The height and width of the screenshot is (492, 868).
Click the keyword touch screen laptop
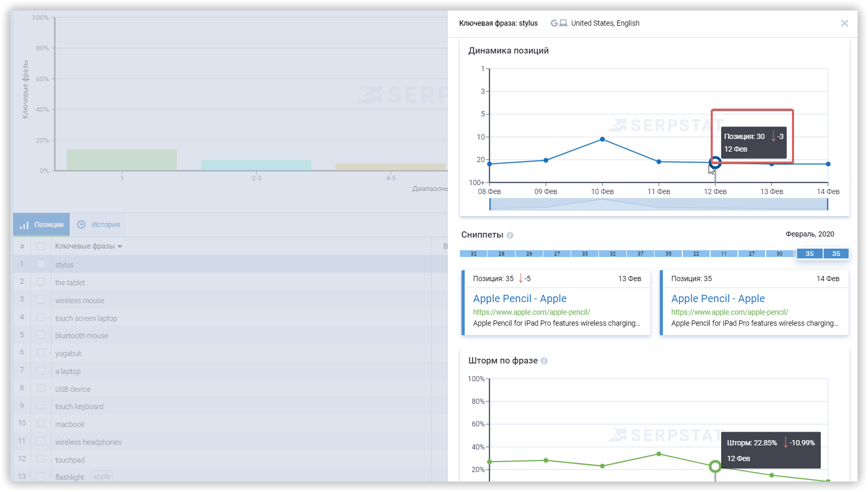(x=86, y=318)
